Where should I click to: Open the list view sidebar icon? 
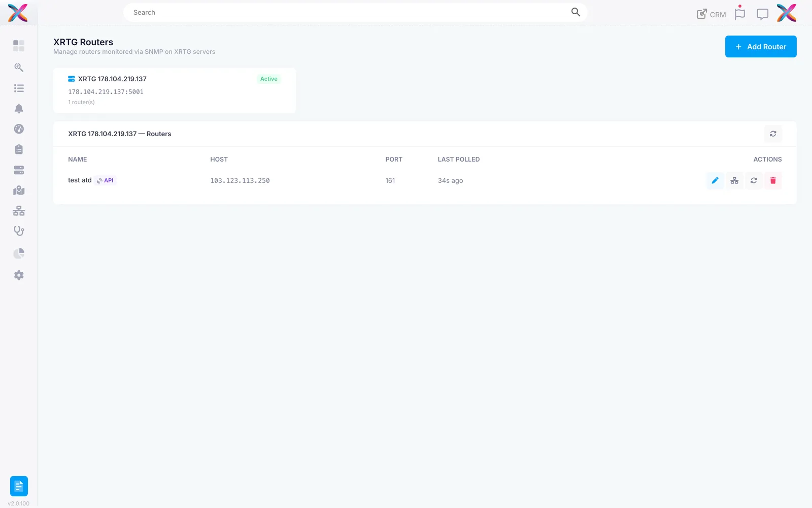click(x=19, y=88)
